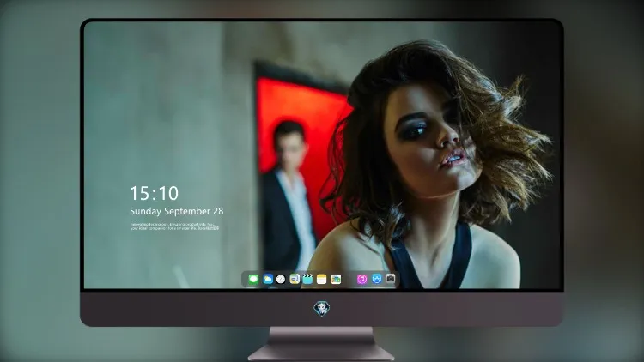Click the 15:10 clock display

point(155,193)
